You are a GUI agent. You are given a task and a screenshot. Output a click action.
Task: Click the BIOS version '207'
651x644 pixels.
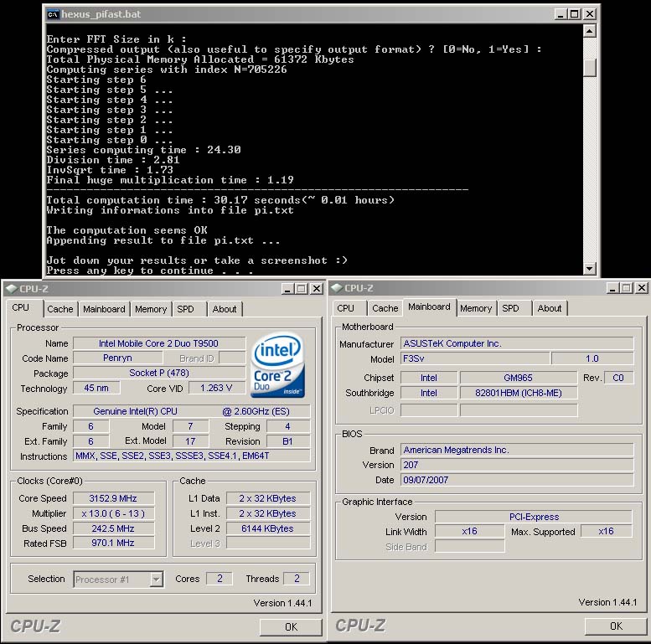(517, 465)
